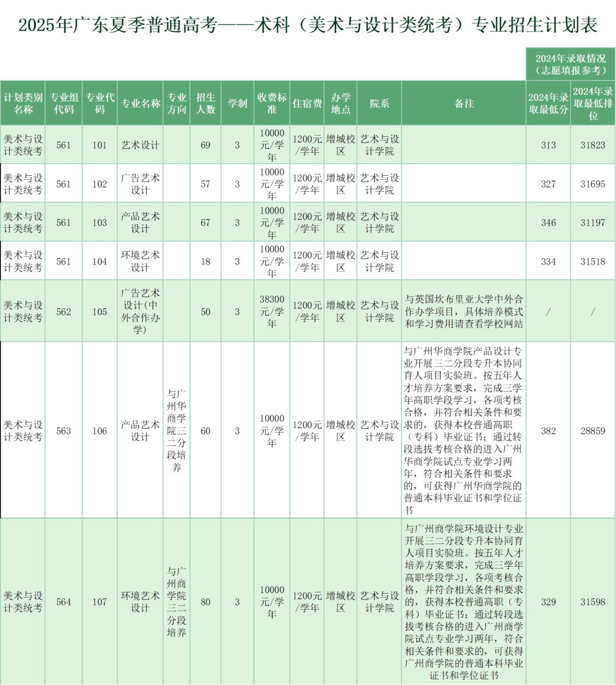
Task: Select major code cell 106
Action: [x=100, y=430]
